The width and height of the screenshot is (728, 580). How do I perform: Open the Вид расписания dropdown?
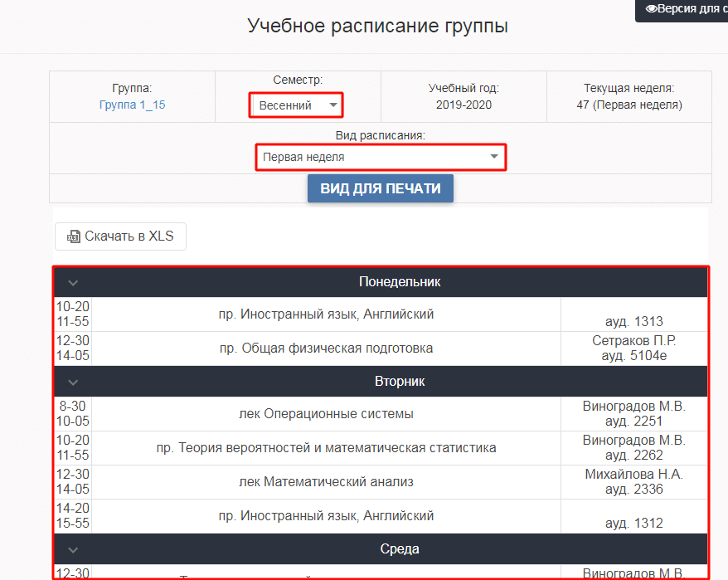(381, 157)
